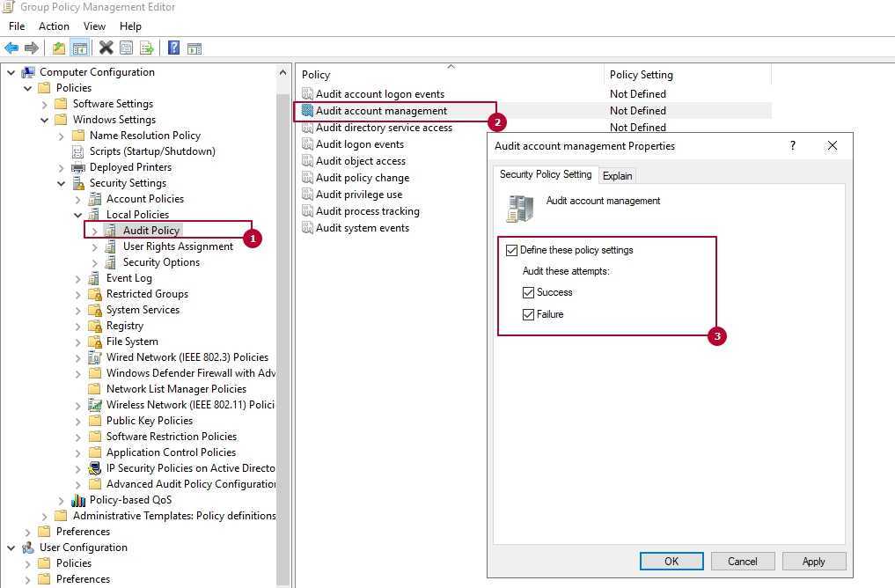The image size is (895, 588).
Task: Expand the Software Settings node
Action: tap(45, 105)
